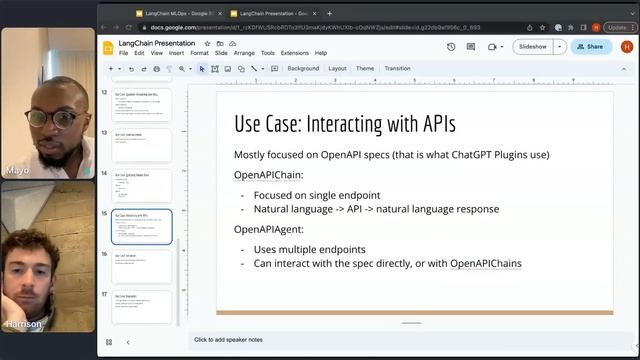Screen dimensions: 640x360
Task: Select the line tool
Action: pyautogui.click(x=254, y=69)
